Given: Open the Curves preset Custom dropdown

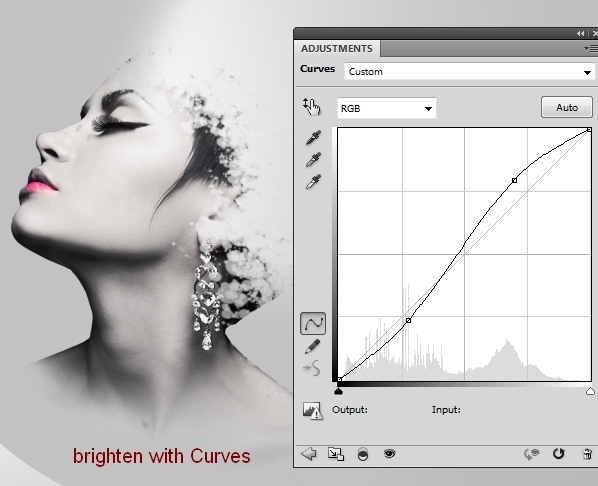Looking at the screenshot, I should (x=469, y=72).
